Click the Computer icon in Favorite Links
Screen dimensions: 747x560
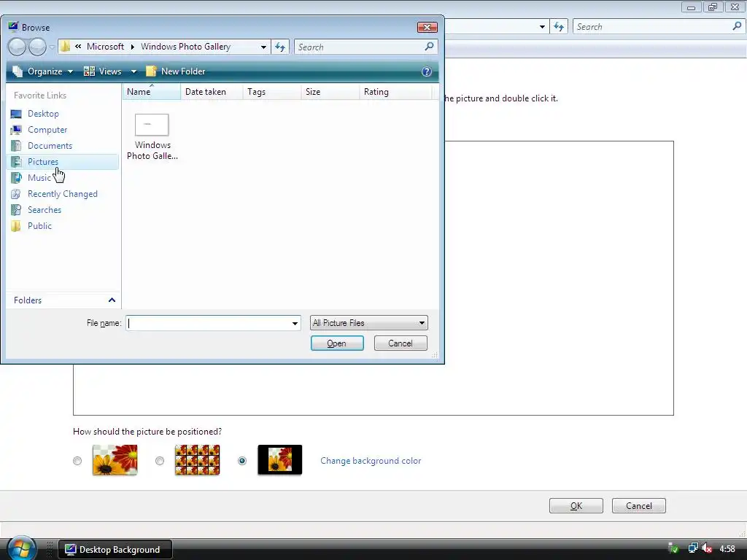[16, 130]
